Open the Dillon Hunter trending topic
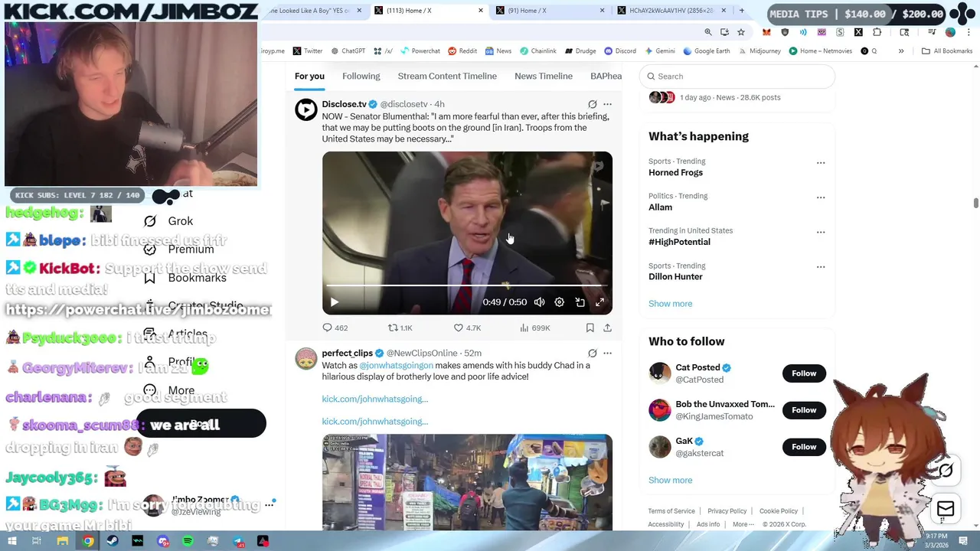This screenshot has height=551, width=980. click(x=675, y=276)
